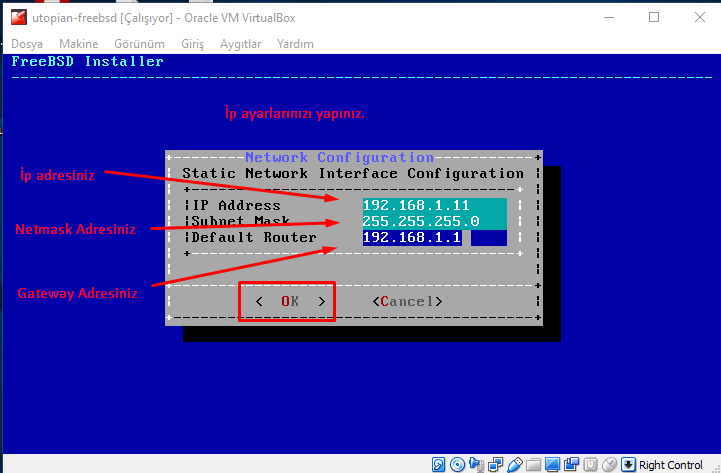Click the audio status icon
Viewport: 721px width, 473px height.
[477, 465]
